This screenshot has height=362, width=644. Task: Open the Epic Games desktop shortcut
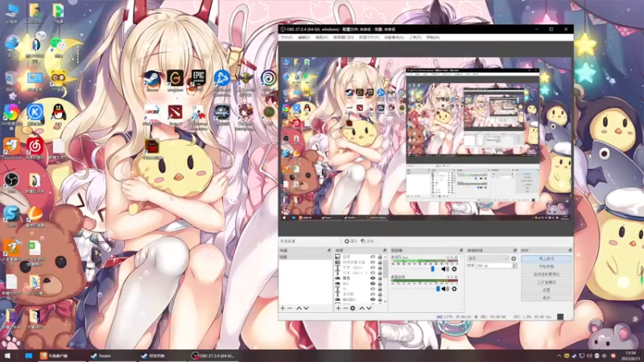[x=199, y=80]
